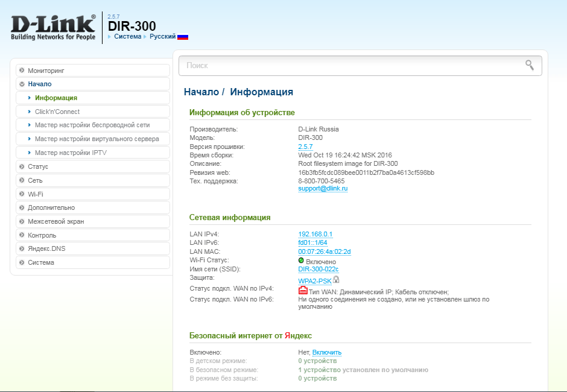Expand the Контроль section arrow

[22, 235]
